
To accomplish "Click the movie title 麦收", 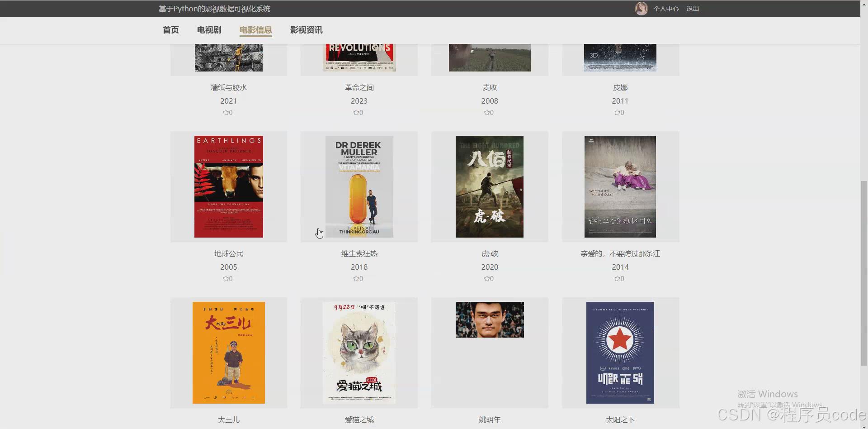I will [490, 88].
